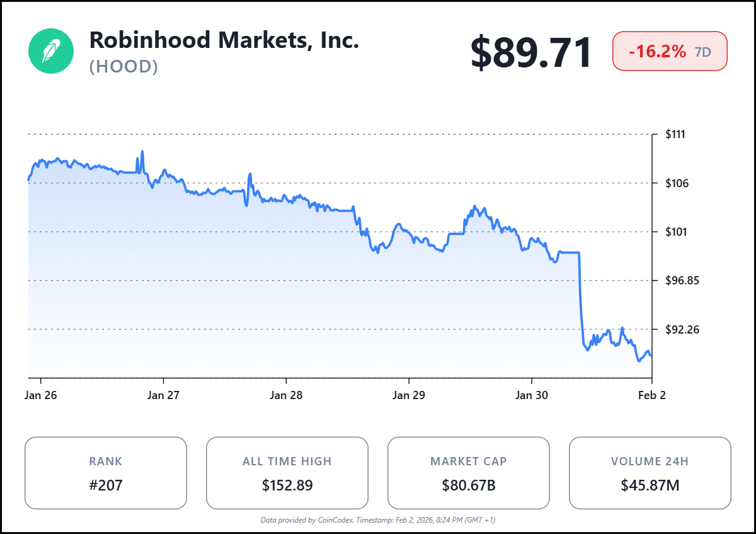The width and height of the screenshot is (756, 534).
Task: Select the Market Cap $80.67B card
Action: (x=468, y=473)
